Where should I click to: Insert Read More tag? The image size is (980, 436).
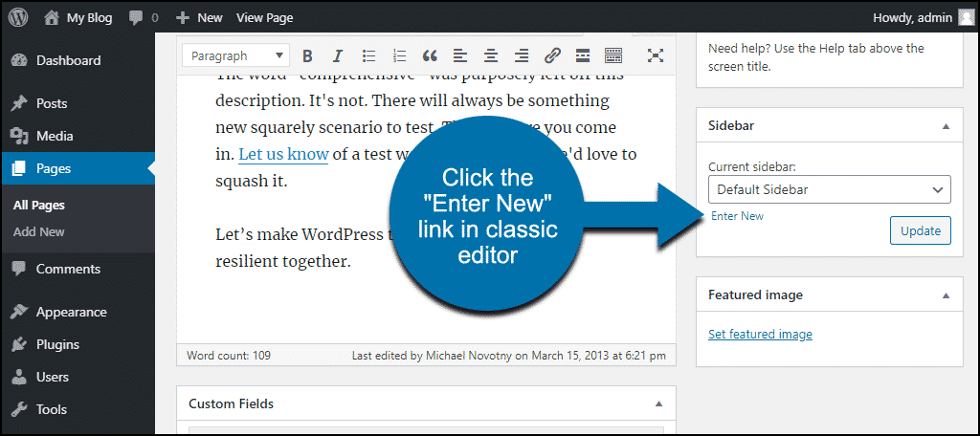pyautogui.click(x=583, y=55)
